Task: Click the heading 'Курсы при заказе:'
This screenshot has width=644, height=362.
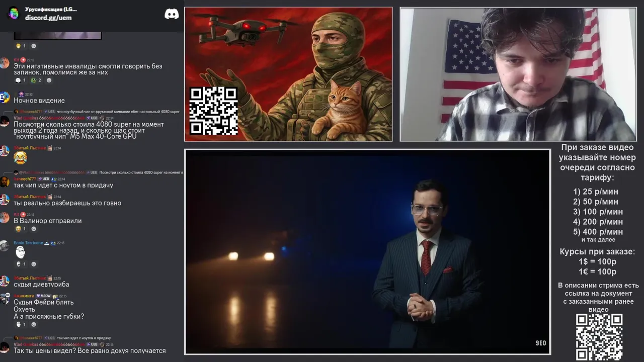Action: click(x=597, y=251)
